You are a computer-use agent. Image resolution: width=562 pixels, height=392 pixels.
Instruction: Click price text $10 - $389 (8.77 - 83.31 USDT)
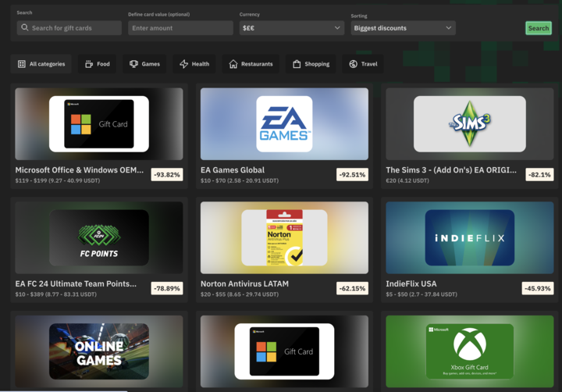56,294
